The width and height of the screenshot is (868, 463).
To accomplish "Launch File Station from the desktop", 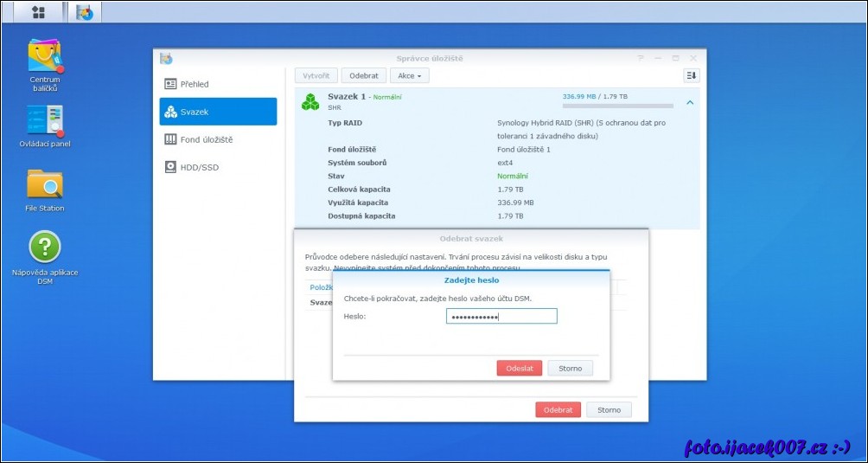I will click(x=45, y=185).
